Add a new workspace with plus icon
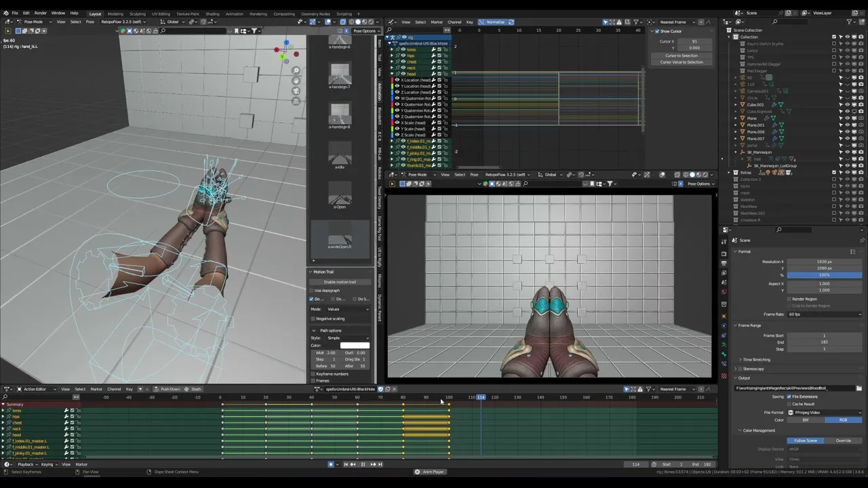The width and height of the screenshot is (868, 488). [360, 14]
